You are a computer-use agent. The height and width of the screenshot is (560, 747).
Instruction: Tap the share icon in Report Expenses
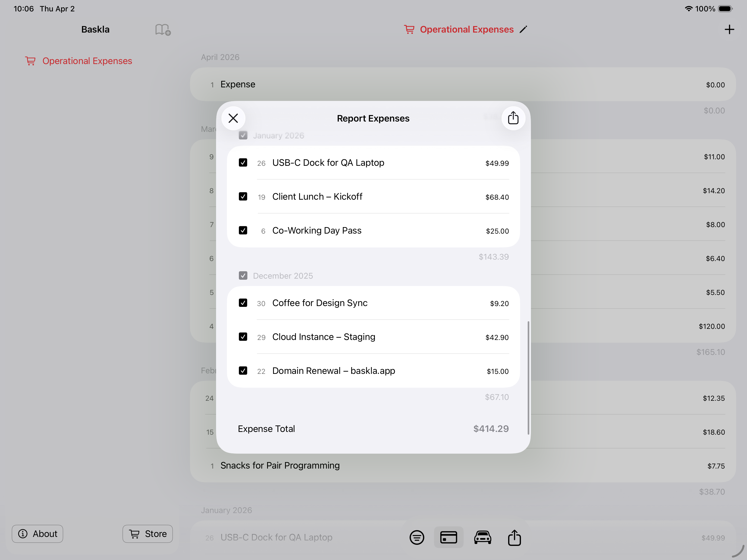[513, 119]
